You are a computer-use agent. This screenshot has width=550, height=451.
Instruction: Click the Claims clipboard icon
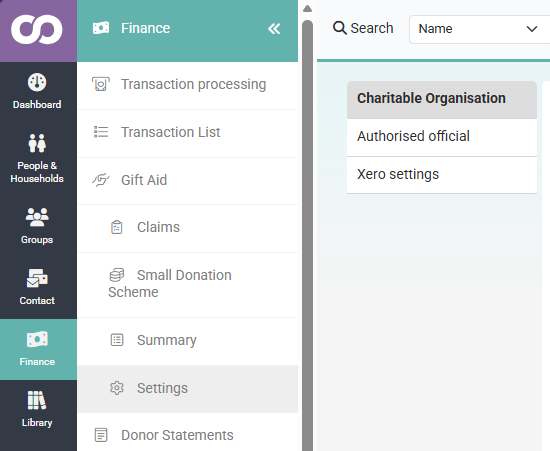[x=116, y=227]
